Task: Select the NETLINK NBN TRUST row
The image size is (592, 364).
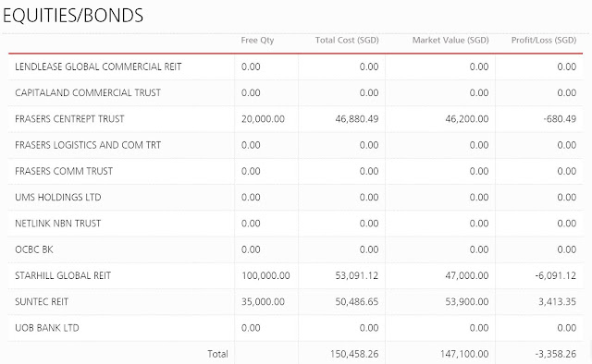Action: [296, 224]
